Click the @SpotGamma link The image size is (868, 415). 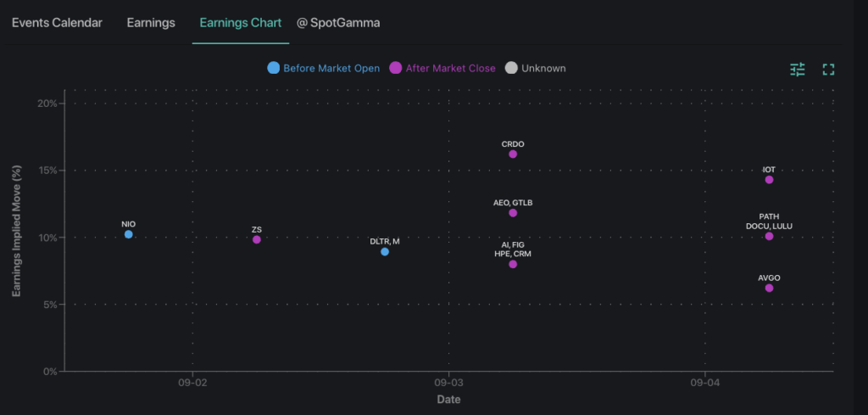point(338,23)
